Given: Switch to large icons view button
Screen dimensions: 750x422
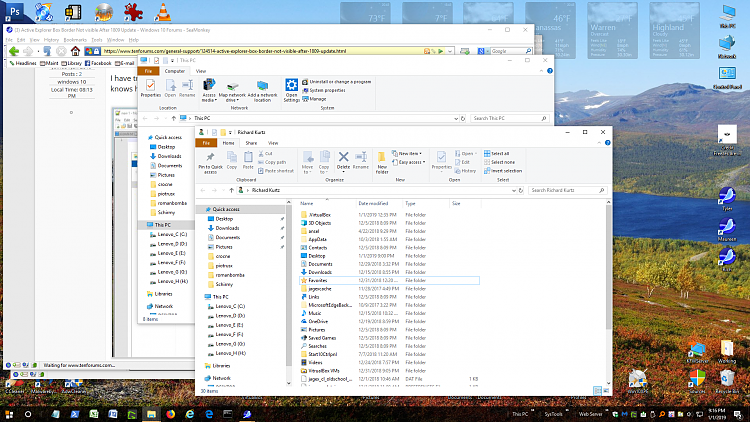Looking at the screenshot, I should [x=606, y=391].
